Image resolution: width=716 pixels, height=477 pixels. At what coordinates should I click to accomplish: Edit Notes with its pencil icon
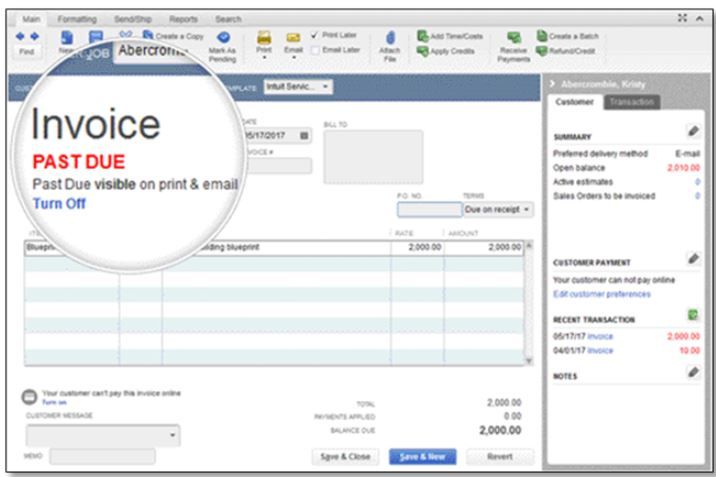[693, 372]
